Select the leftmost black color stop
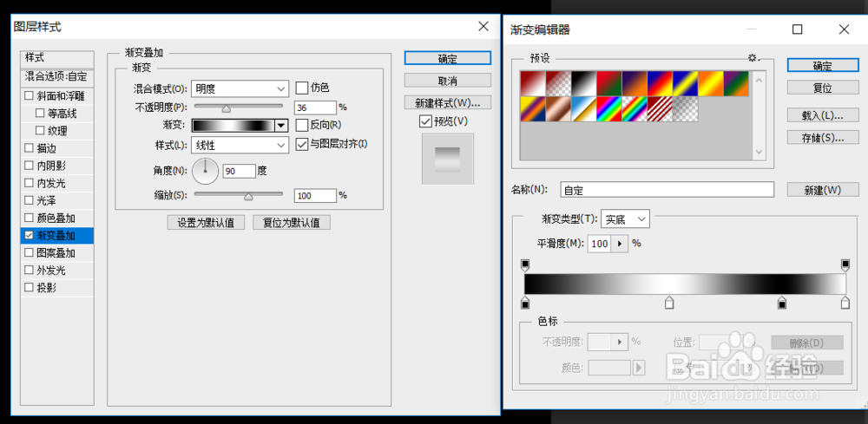The width and height of the screenshot is (868, 424). 525,303
